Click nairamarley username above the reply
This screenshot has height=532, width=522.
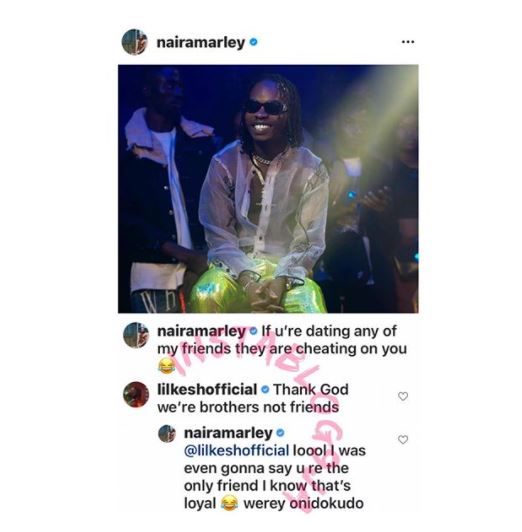pos(228,433)
